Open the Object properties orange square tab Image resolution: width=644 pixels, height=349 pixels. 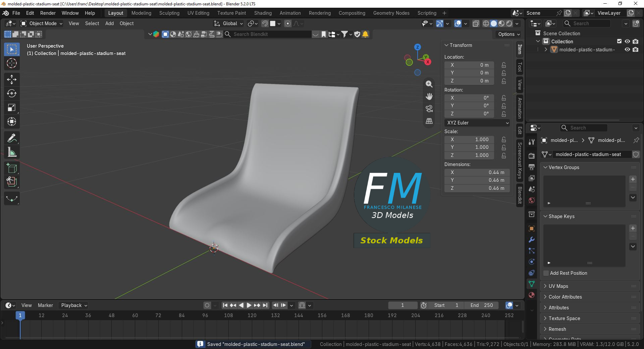[x=532, y=229]
